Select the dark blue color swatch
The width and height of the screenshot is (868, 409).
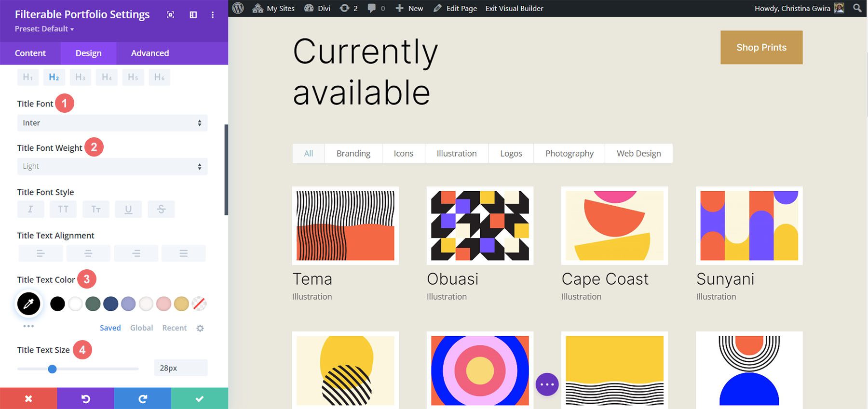click(x=111, y=303)
